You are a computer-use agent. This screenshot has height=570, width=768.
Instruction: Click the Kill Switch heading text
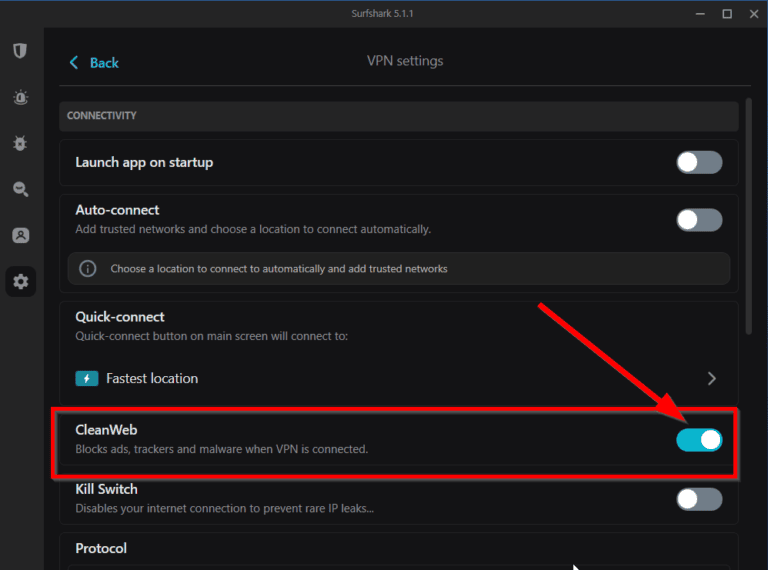point(106,489)
